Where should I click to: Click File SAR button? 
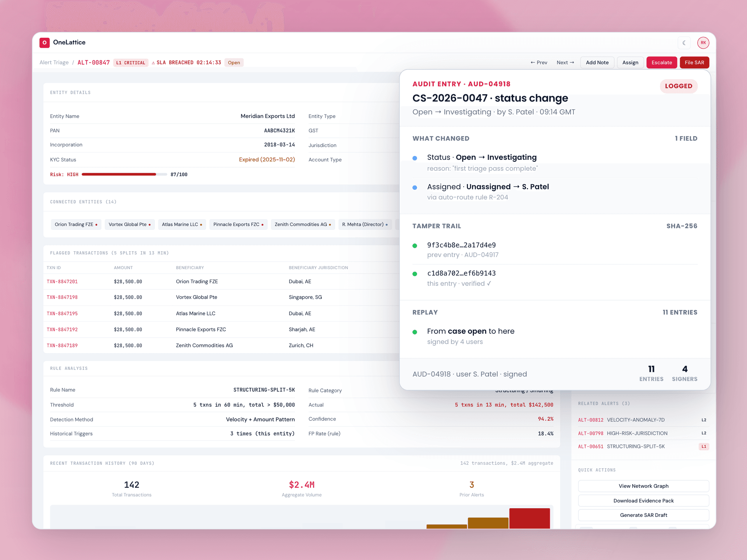(694, 63)
